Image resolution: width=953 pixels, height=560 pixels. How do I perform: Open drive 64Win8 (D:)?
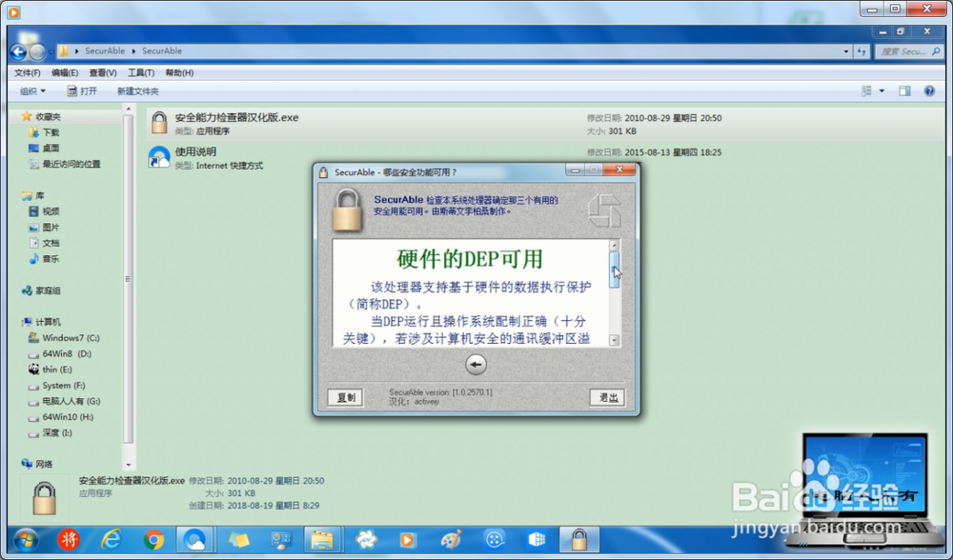67,353
